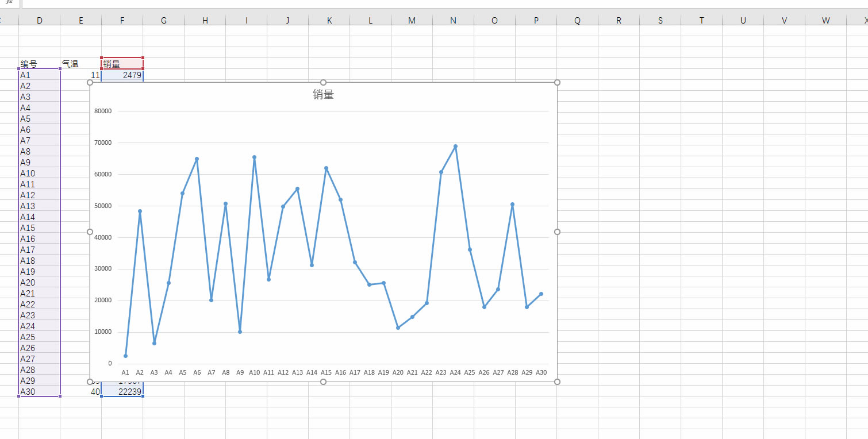Click the cell with value 22239
This screenshot has height=439, width=868.
[122, 391]
